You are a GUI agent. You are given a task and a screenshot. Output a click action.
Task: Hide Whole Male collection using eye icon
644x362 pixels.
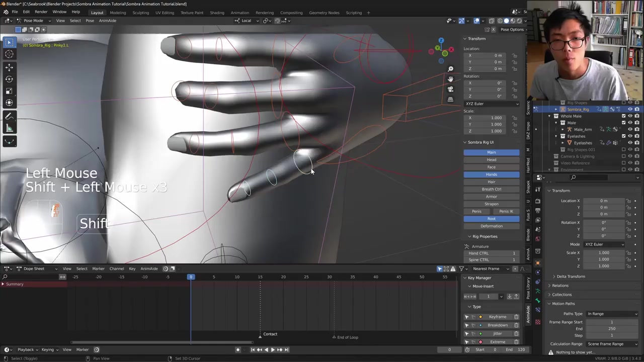(630, 116)
